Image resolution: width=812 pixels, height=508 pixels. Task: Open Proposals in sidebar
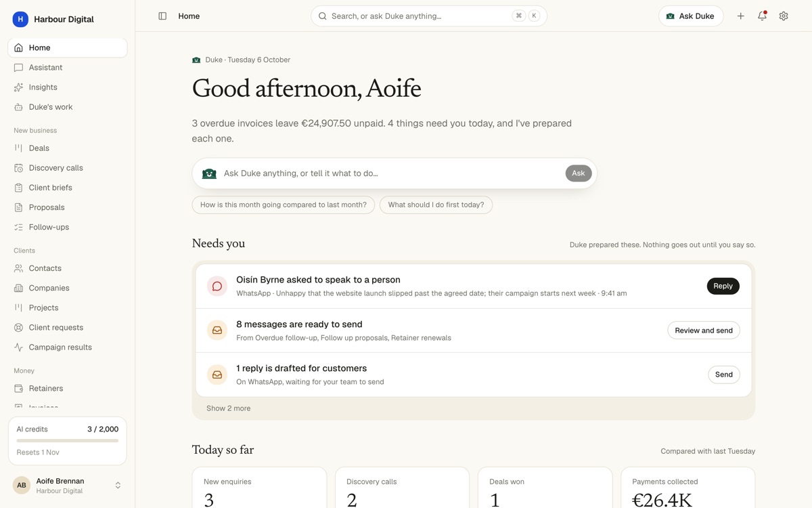coord(68,207)
